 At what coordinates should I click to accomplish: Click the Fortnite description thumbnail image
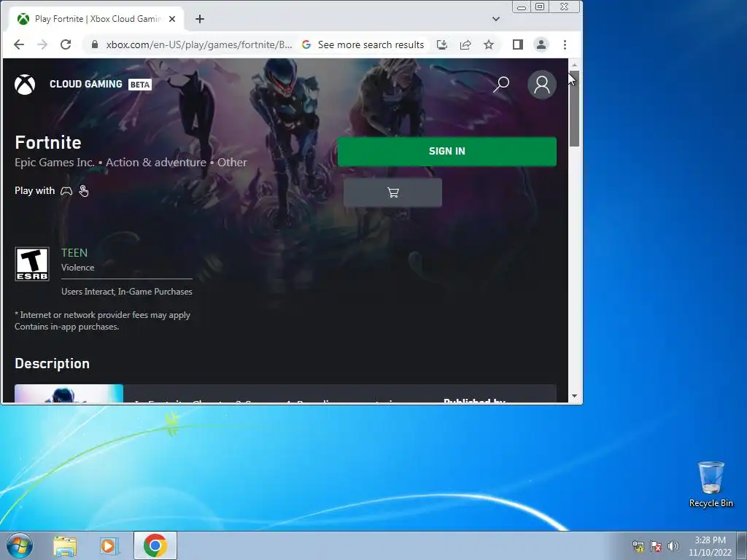69,393
